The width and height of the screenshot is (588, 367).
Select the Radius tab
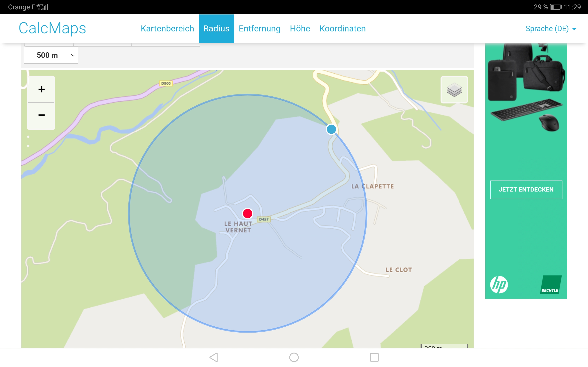coord(216,29)
